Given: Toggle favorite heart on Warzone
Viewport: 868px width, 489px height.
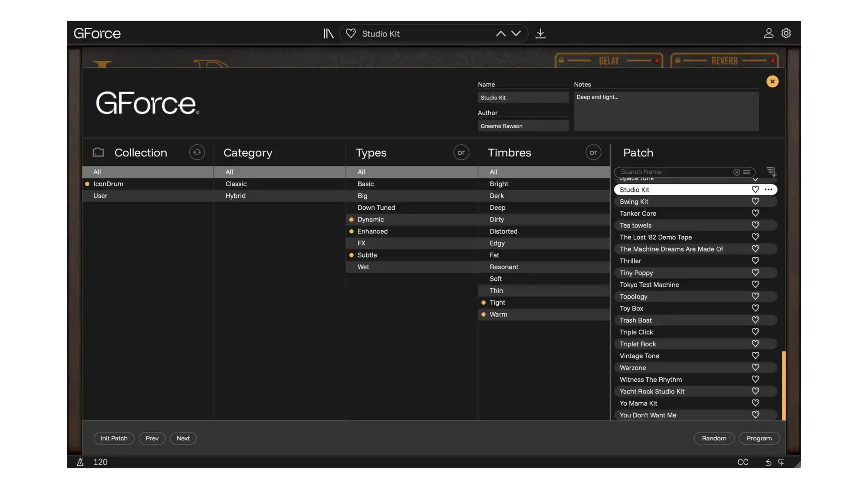Looking at the screenshot, I should coord(756,367).
